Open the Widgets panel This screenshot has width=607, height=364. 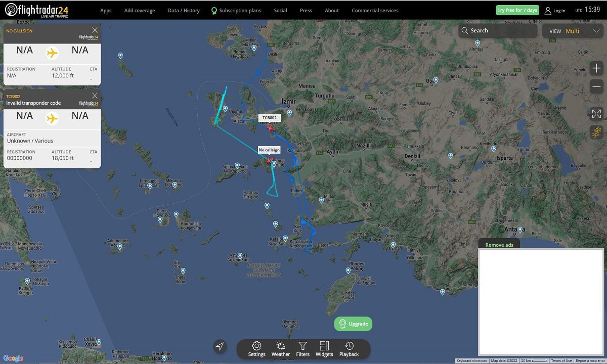coord(324,349)
